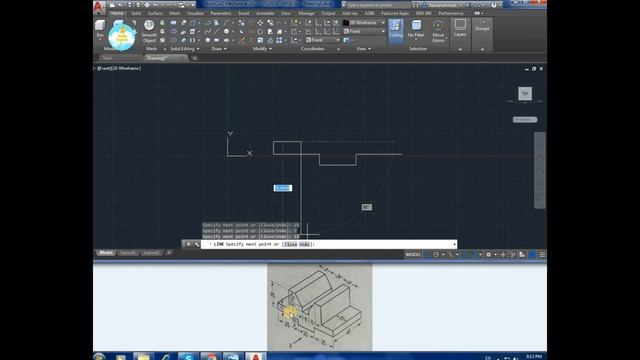This screenshot has width=640, height=360.
Task: Open the AutoCAD application menu button
Action: coord(99,7)
